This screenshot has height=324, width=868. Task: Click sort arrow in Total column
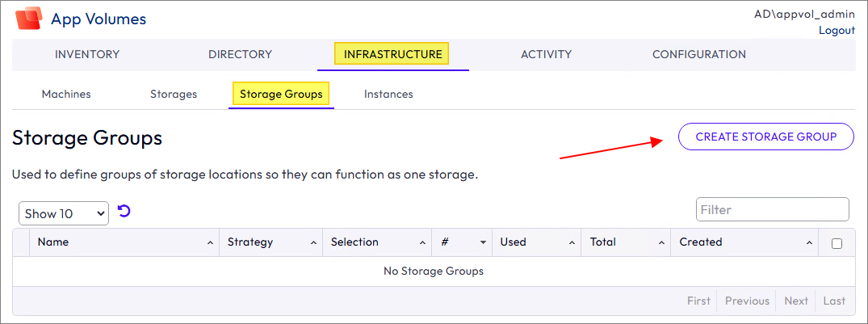pyautogui.click(x=661, y=243)
